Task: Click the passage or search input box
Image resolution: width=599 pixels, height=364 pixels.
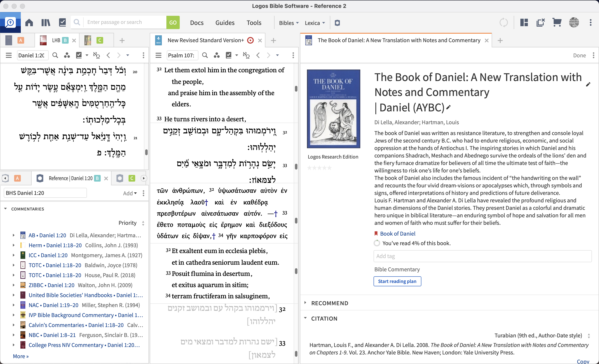Action: coord(125,22)
